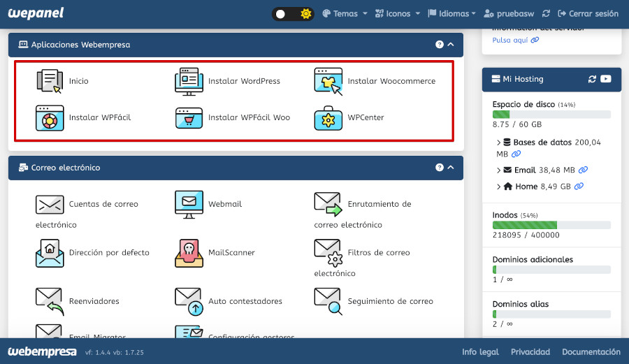
Task: Click the Instalar WordPress icon
Action: click(x=189, y=81)
